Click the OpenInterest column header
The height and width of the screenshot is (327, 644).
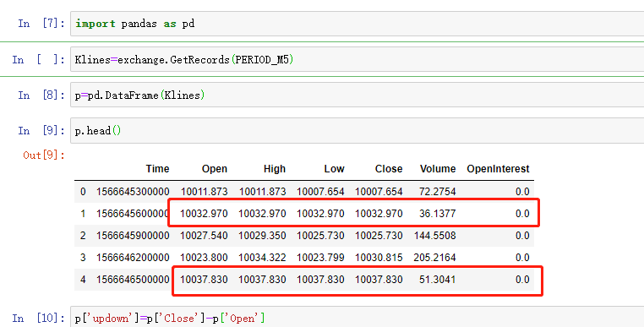tap(498, 169)
